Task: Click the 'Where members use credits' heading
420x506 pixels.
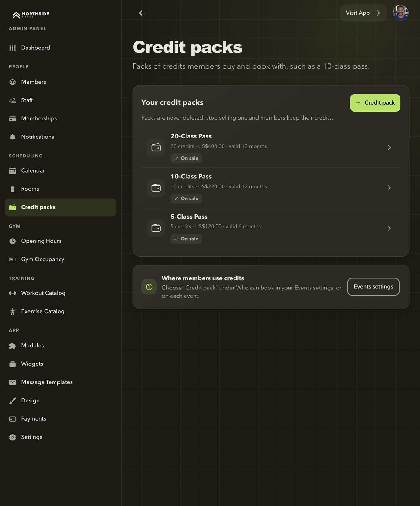Action: [x=203, y=278]
